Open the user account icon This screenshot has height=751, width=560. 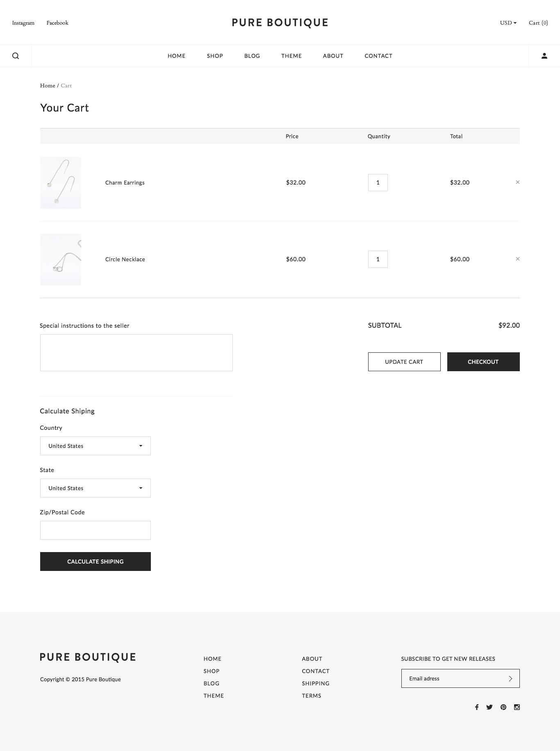tap(544, 56)
